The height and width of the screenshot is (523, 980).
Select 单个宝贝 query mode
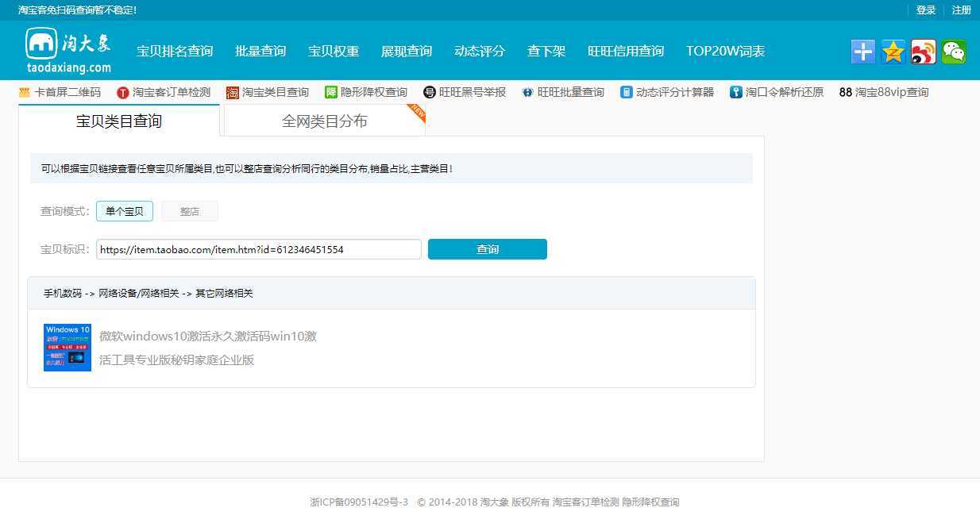pos(125,211)
